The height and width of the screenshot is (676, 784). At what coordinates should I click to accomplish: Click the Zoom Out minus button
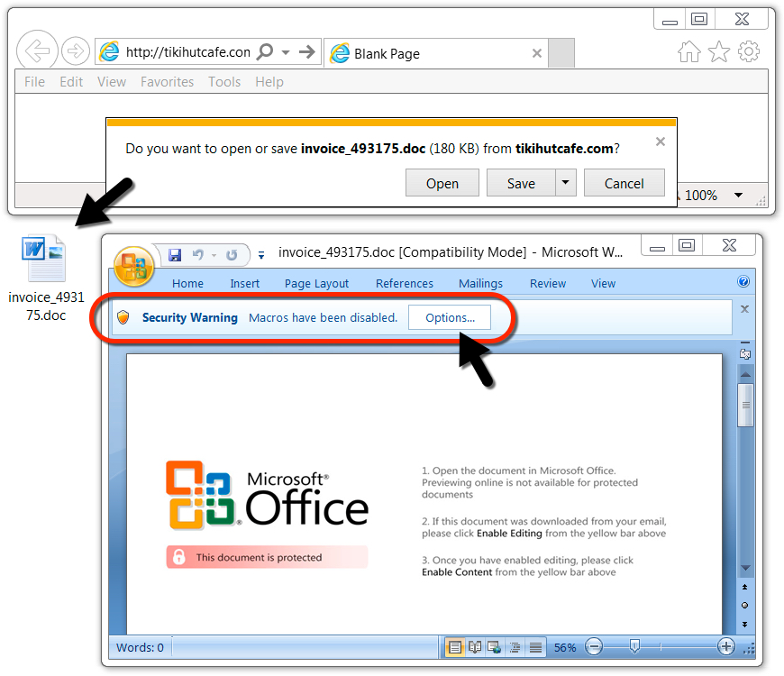point(594,647)
